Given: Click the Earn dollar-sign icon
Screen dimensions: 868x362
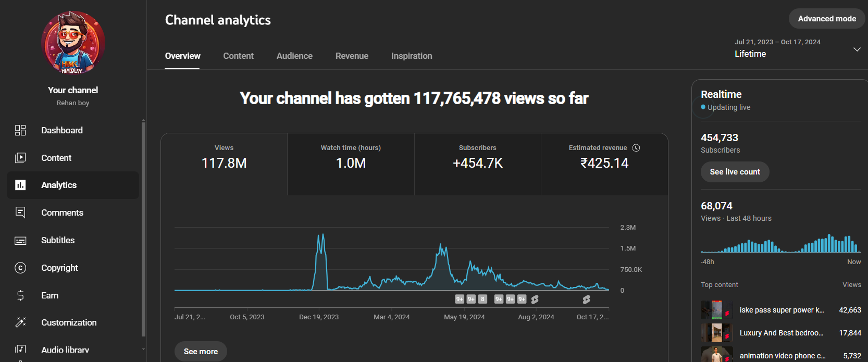Looking at the screenshot, I should [x=20, y=295].
